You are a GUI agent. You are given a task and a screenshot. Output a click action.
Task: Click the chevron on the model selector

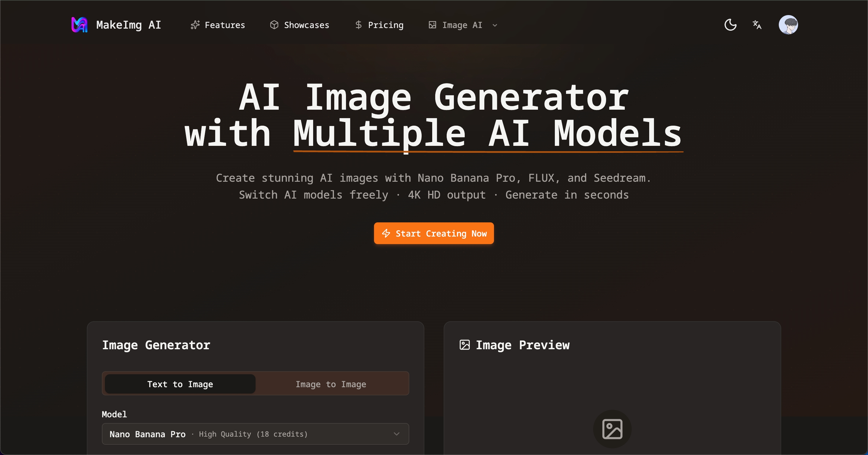397,434
